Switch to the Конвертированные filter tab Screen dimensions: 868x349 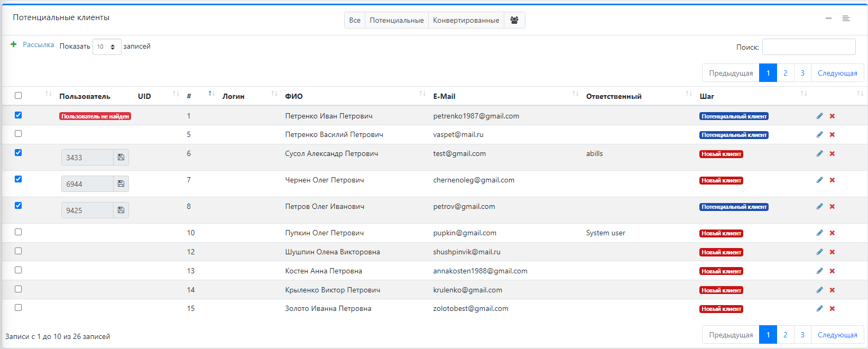coord(466,20)
